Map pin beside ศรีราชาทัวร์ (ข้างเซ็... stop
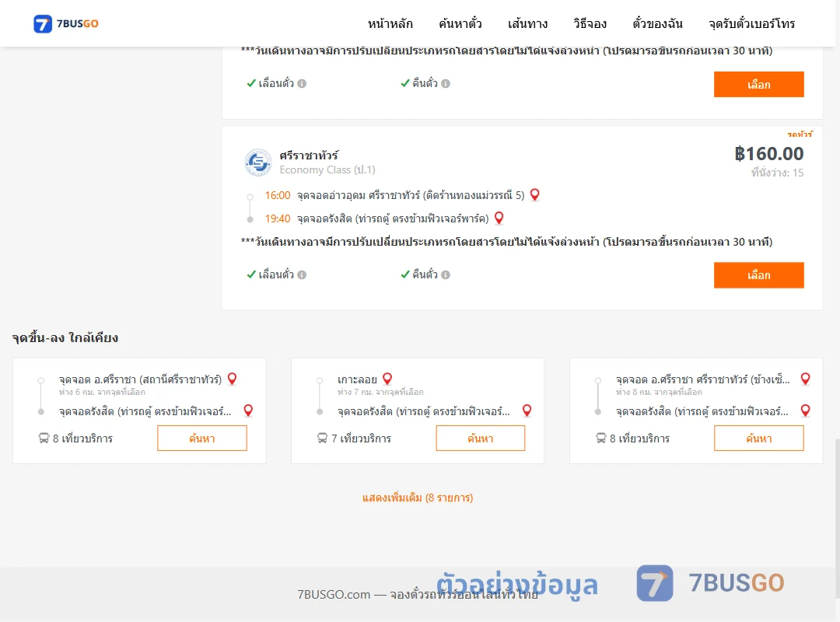Viewport: 840px width, 622px height. 805,379
